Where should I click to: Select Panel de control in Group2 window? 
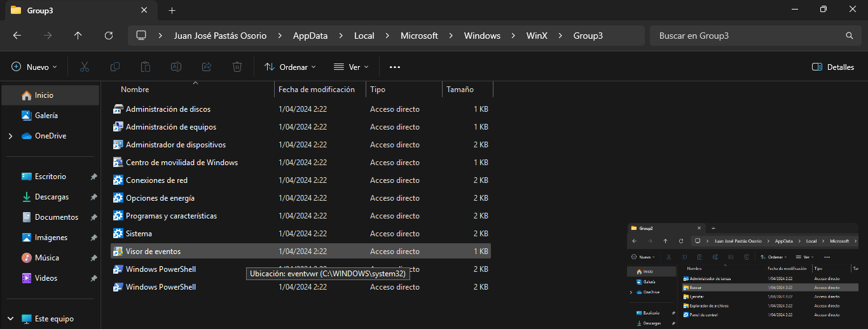click(769, 314)
